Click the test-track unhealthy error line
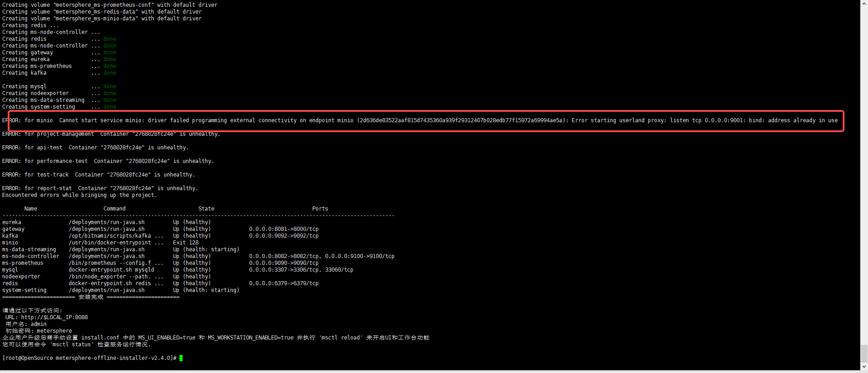The height and width of the screenshot is (373, 868). (99, 175)
